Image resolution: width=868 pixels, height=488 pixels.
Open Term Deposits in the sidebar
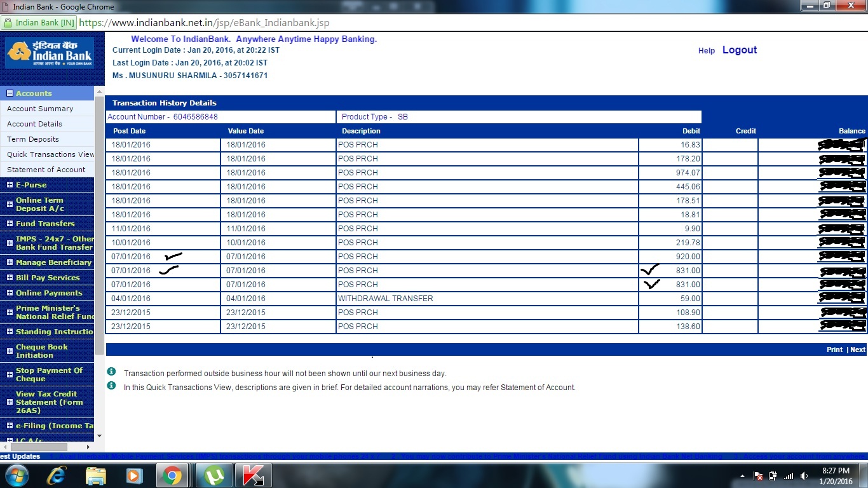coord(33,139)
